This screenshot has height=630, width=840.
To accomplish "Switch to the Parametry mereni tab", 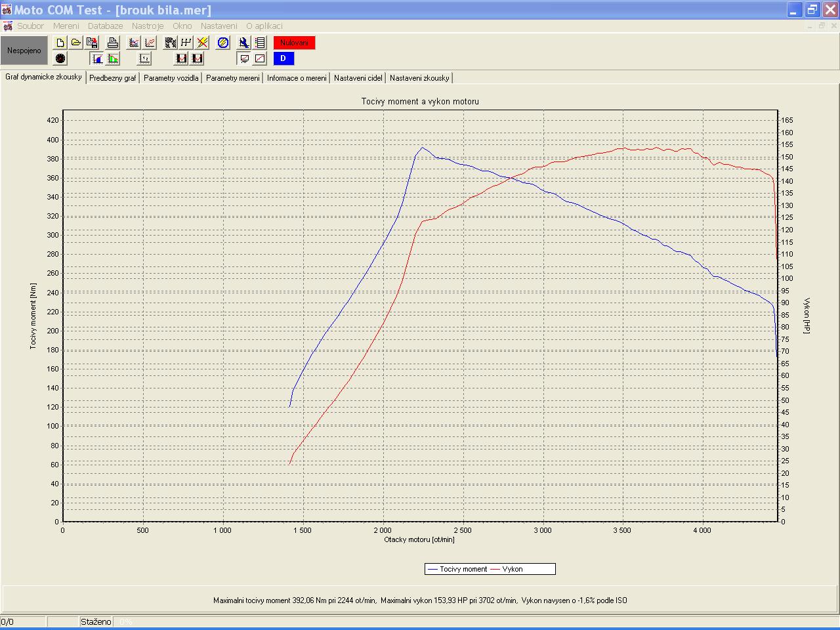I will [233, 78].
